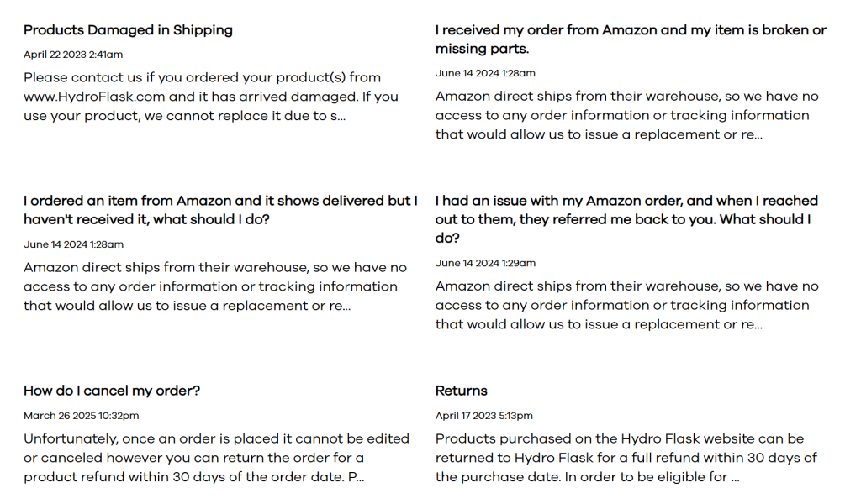This screenshot has width=861, height=504.
Task: Click the June 14 2024 1:29am date
Action: pyautogui.click(x=485, y=263)
